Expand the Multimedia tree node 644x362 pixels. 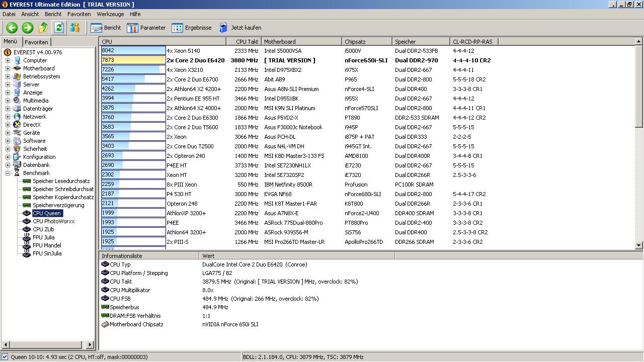coord(8,101)
